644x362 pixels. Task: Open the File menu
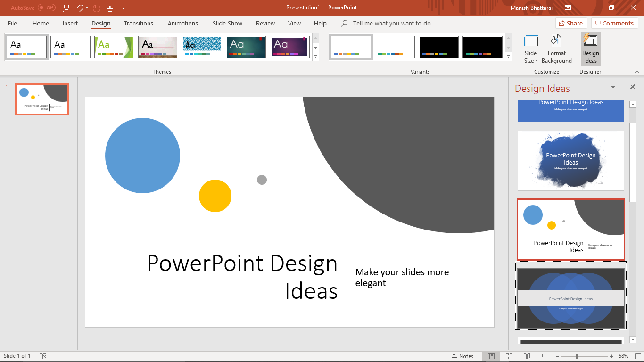[x=12, y=23]
